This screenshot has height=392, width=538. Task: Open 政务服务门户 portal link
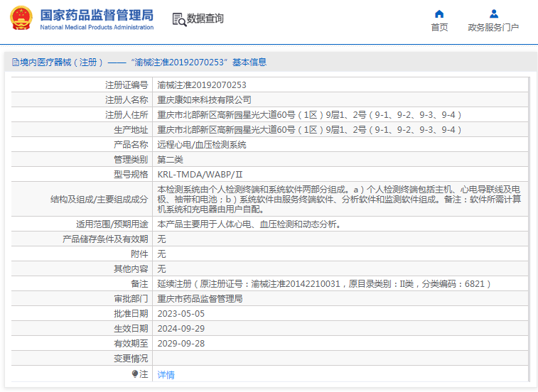493,28
